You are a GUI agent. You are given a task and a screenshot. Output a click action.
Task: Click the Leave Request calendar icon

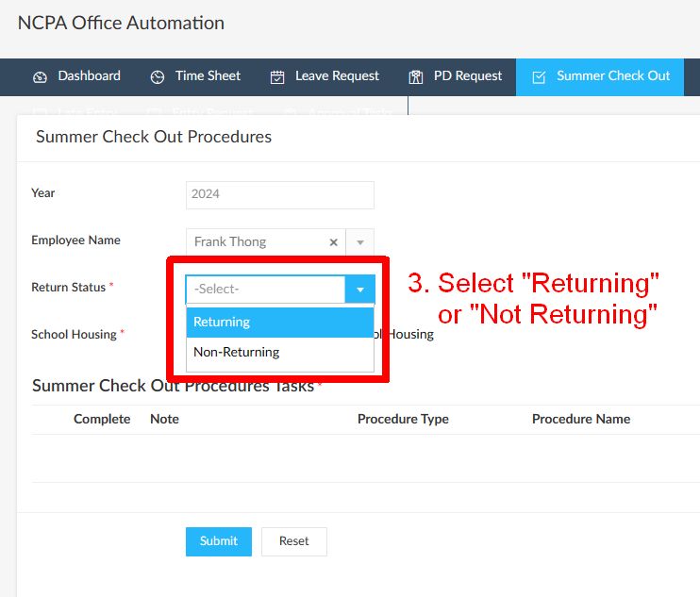[277, 77]
